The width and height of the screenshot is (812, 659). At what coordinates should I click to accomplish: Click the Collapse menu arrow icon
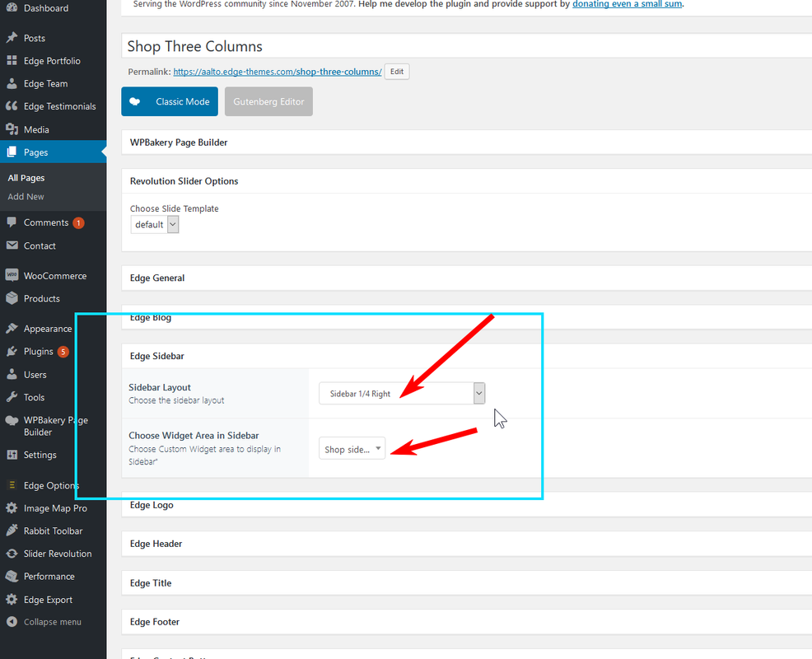pos(12,622)
